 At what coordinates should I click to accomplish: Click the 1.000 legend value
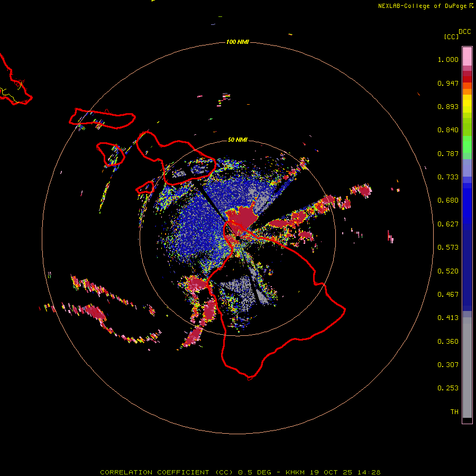(448, 59)
